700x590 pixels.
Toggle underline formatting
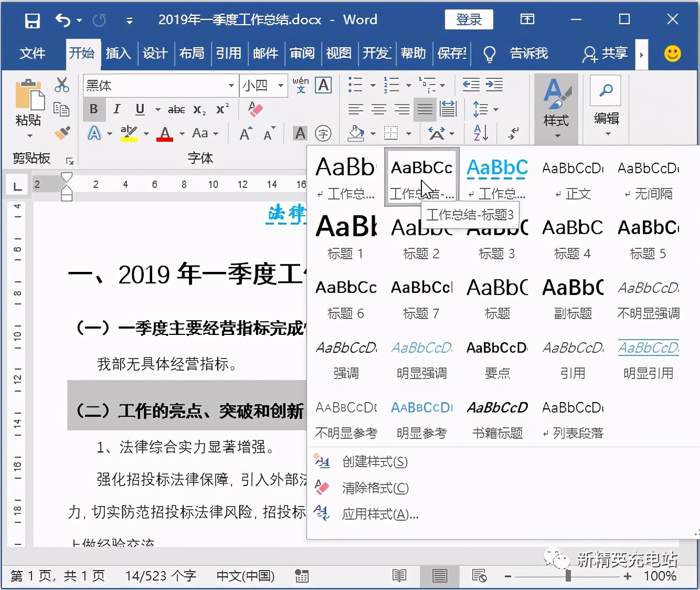(x=140, y=109)
